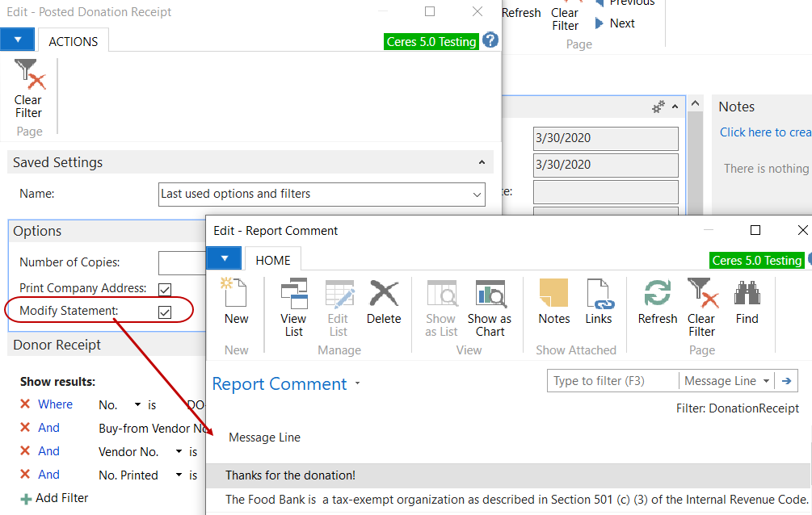This screenshot has width=812, height=515.
Task: Uncheck the Modify Statement checkbox
Action: point(164,312)
